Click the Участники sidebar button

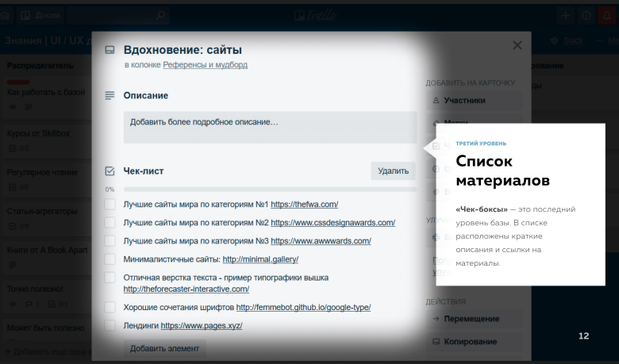click(x=474, y=101)
